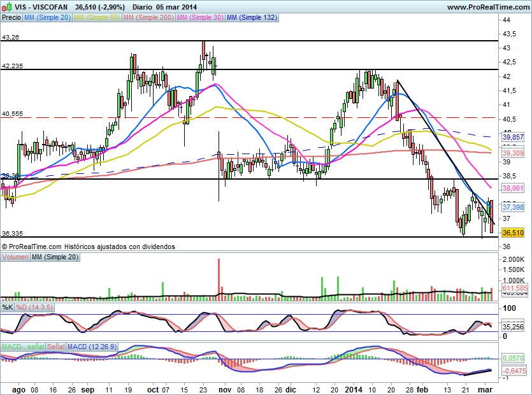Open the www.ProRealTime.com link
This screenshot has width=532, height=395.
487,6
